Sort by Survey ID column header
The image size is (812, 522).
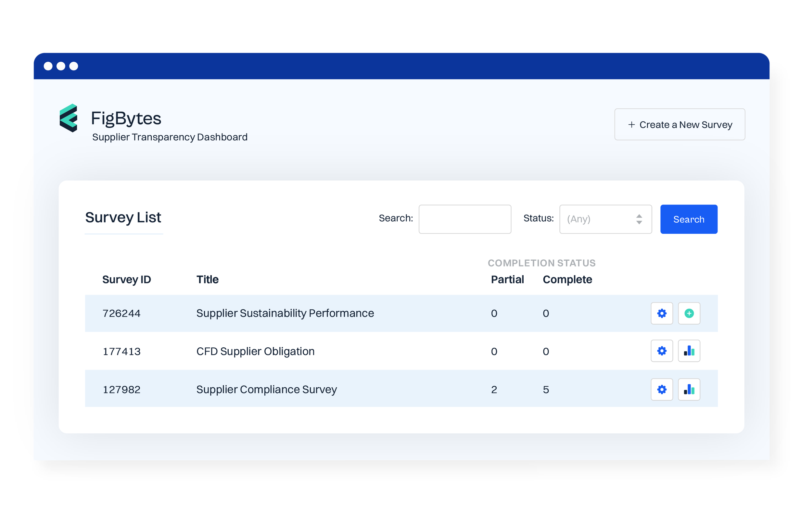pyautogui.click(x=126, y=279)
